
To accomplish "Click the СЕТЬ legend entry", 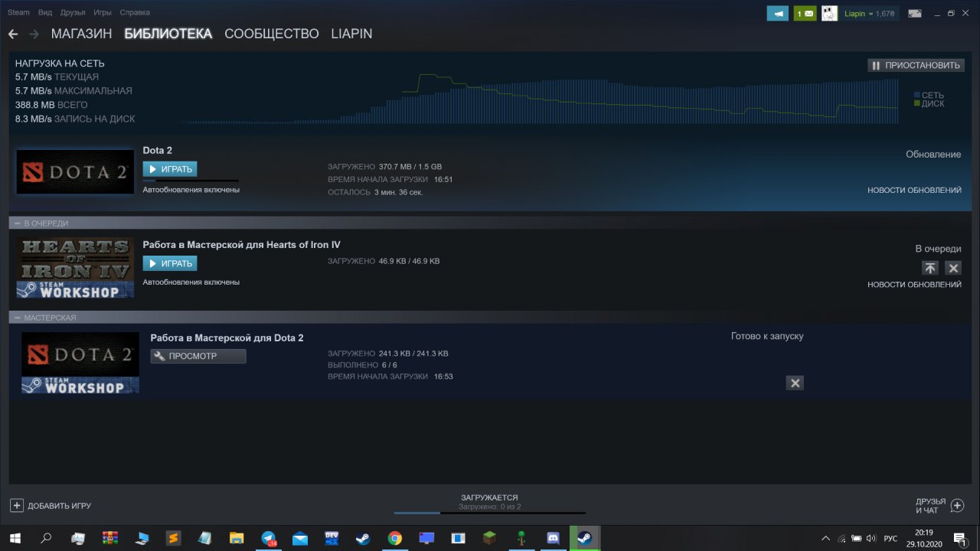I will click(x=929, y=96).
